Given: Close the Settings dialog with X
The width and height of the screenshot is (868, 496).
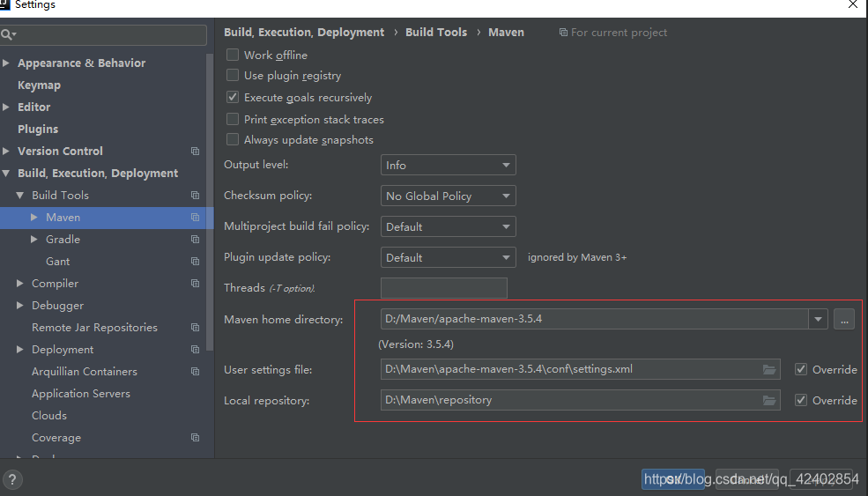Looking at the screenshot, I should [852, 4].
